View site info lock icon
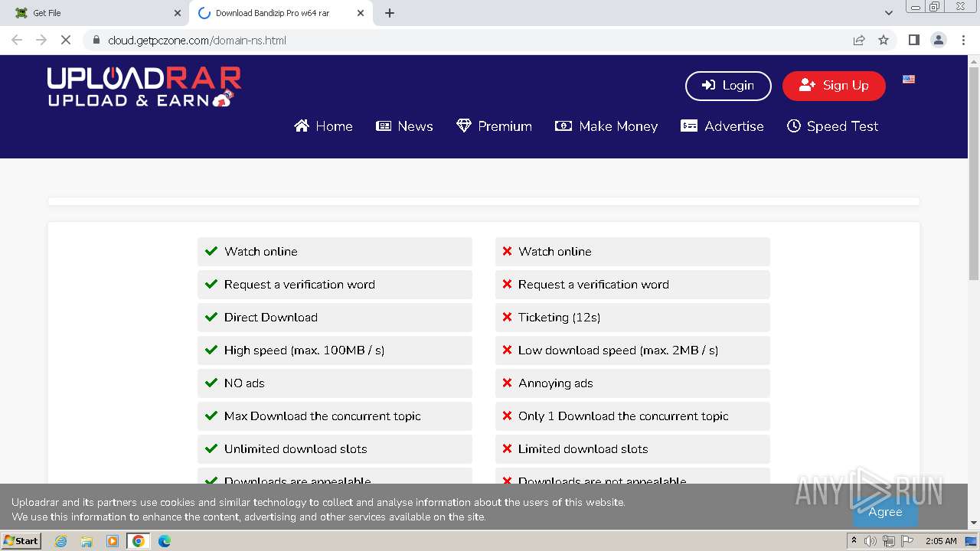980x551 pixels. click(x=96, y=40)
